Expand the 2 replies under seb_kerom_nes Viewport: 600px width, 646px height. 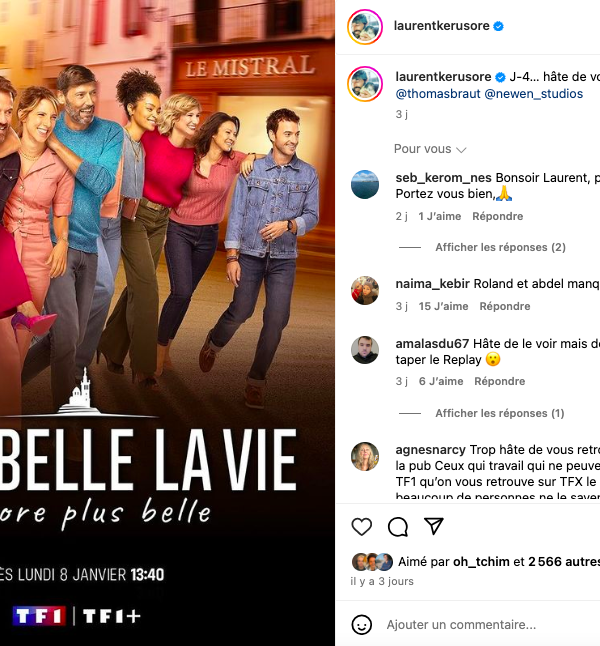tap(500, 247)
